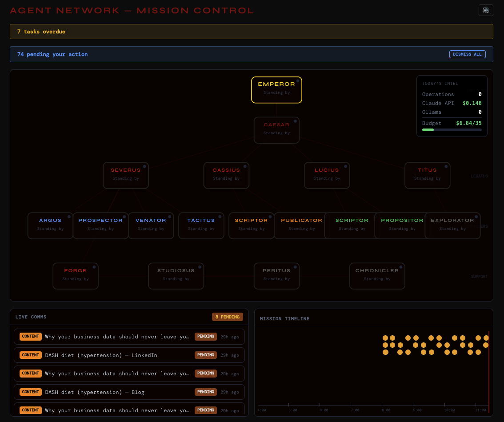The height and width of the screenshot is (422, 504).
Task: Select the EMPEROR agent node
Action: (276, 90)
